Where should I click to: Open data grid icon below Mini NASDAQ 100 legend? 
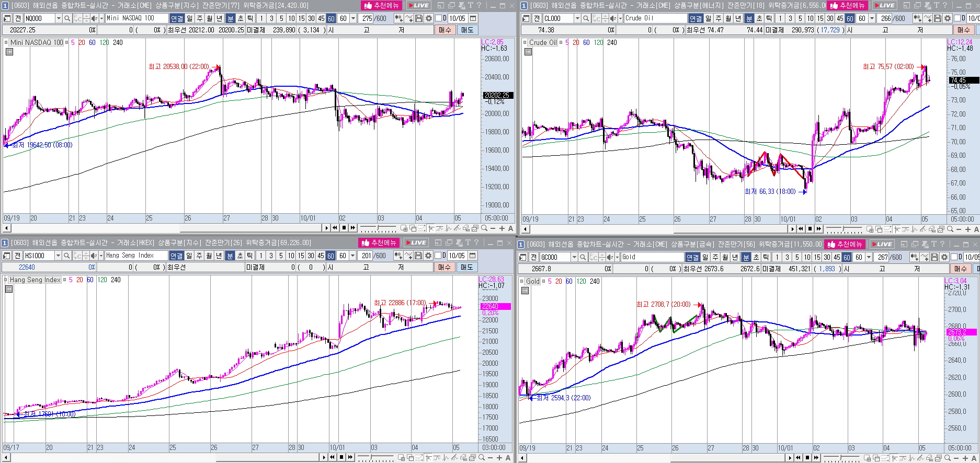coord(9,52)
